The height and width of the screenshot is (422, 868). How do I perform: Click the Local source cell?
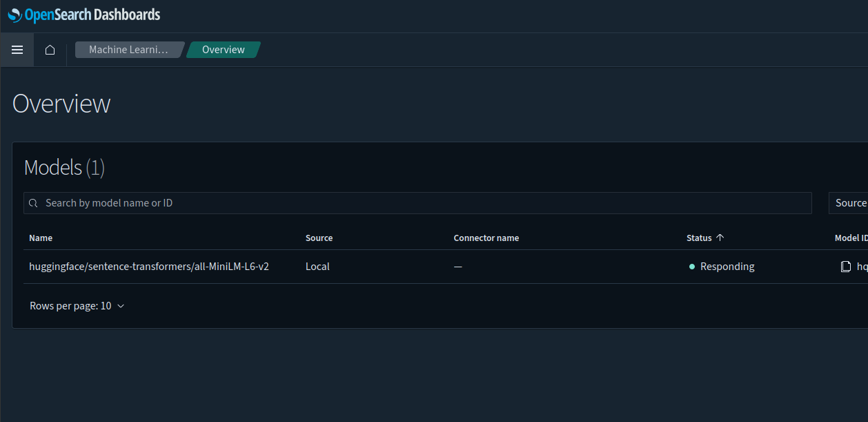click(317, 267)
